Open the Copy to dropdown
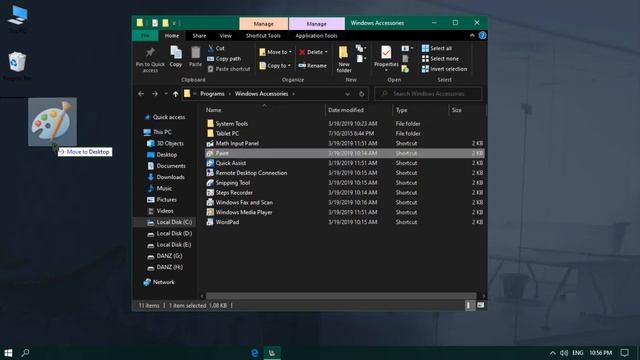Viewport: 640px width, 360px height. point(275,65)
